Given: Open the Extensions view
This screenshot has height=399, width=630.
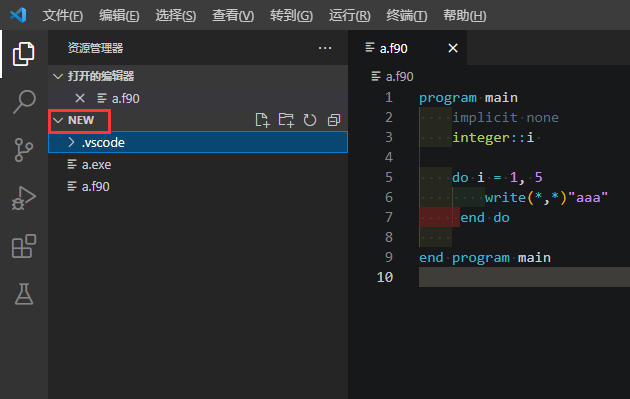Looking at the screenshot, I should 24,246.
